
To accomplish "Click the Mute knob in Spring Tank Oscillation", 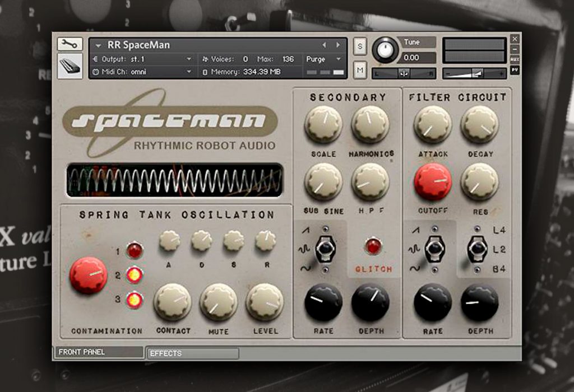I will click(219, 302).
